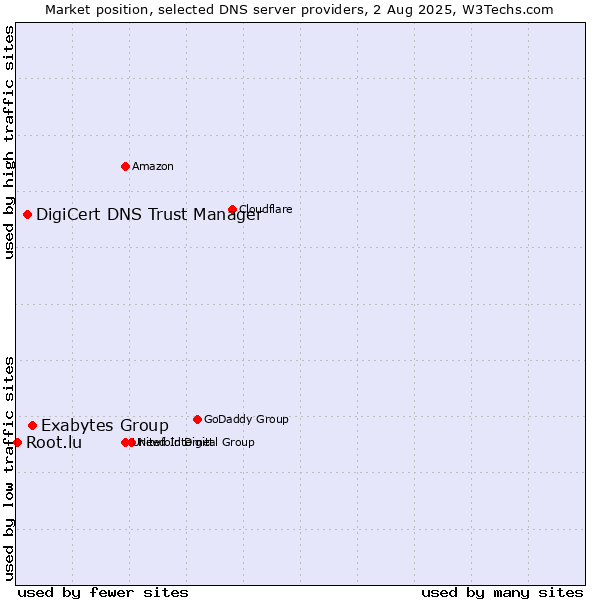Click the Cloudflare label
600x600 pixels.
266,209
